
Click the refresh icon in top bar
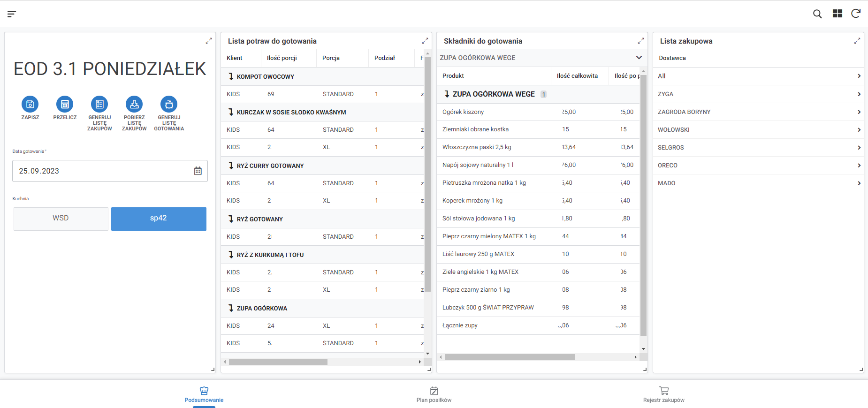point(856,14)
